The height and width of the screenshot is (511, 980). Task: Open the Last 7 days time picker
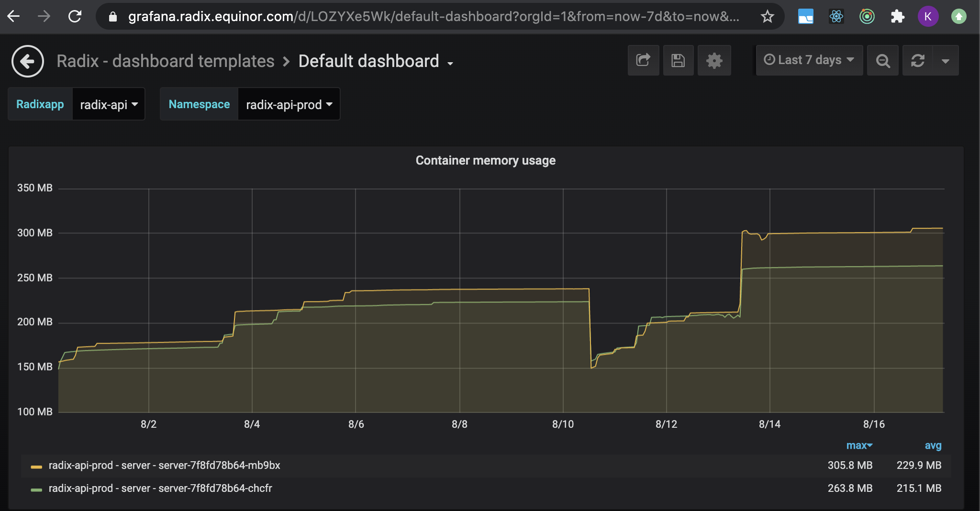click(809, 60)
